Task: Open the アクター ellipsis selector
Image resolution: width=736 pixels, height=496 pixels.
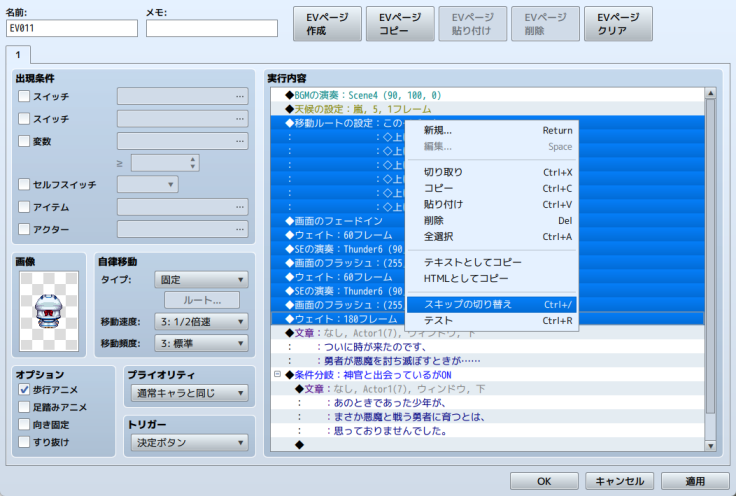Action: click(240, 229)
